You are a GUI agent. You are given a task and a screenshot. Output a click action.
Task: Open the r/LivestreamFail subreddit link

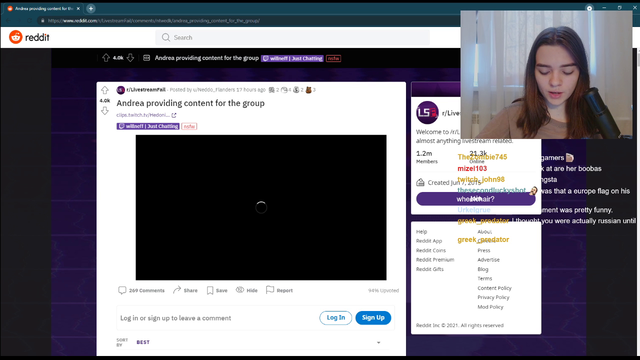tap(146, 90)
